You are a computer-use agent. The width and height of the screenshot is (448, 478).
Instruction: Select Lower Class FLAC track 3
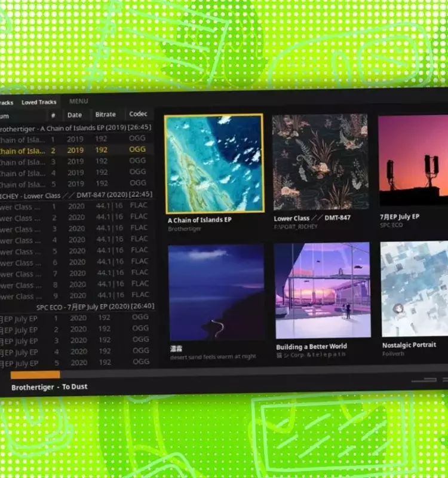coord(76,229)
